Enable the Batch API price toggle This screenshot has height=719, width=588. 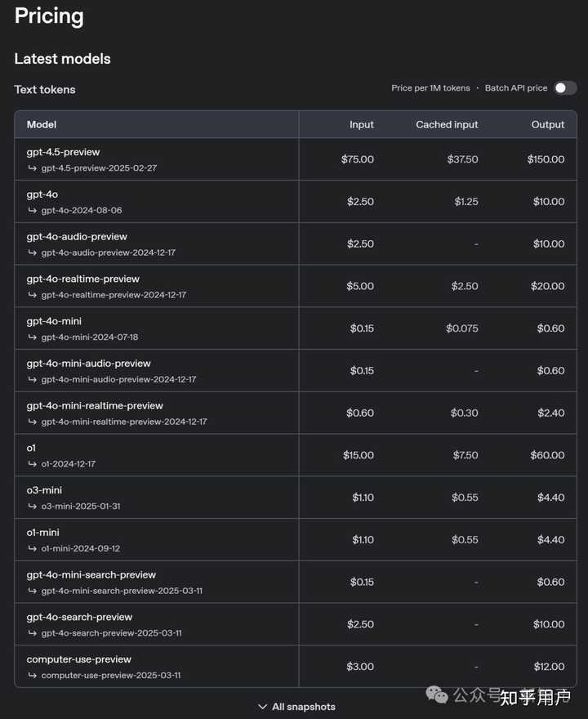564,87
